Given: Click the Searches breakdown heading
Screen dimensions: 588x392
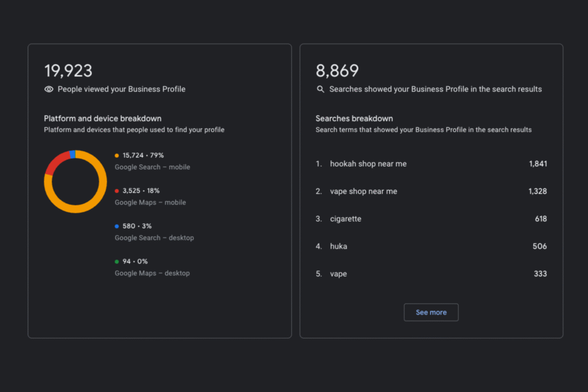Looking at the screenshot, I should point(354,119).
